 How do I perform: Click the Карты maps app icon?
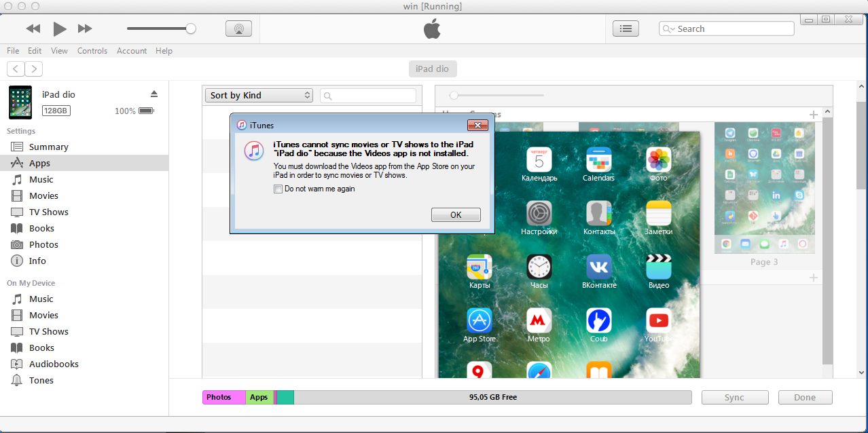click(480, 267)
